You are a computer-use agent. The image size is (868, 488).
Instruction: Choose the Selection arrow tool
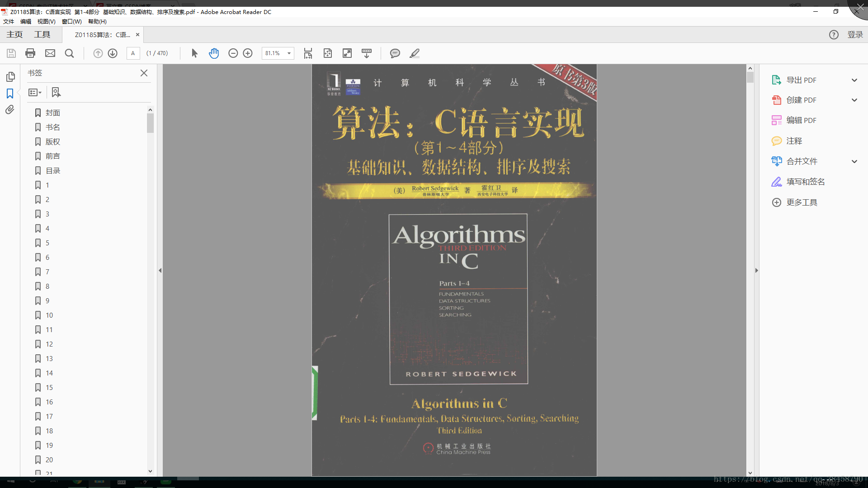click(194, 53)
